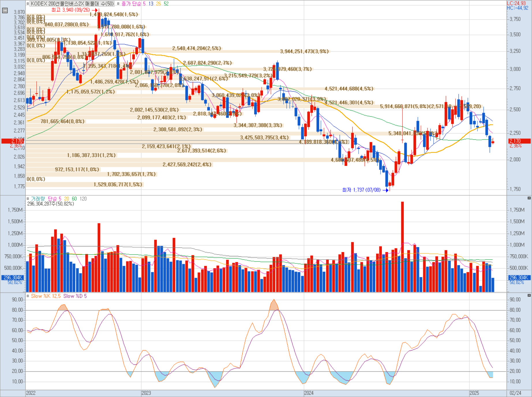The height and width of the screenshot is (397, 532).
Task: Select the KODEX 200선물인버스2X 매물대 수(50) title box
Action: point(72,4)
